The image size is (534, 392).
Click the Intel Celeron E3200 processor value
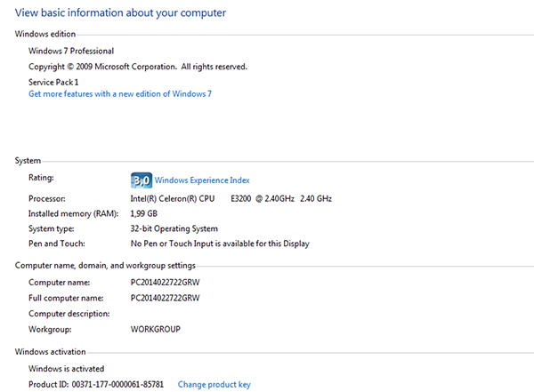coord(231,199)
